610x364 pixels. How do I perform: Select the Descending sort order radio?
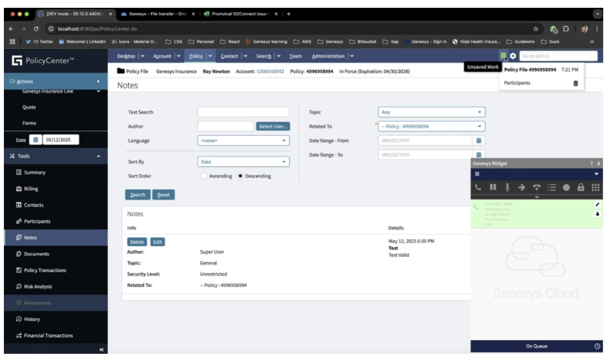(x=240, y=176)
